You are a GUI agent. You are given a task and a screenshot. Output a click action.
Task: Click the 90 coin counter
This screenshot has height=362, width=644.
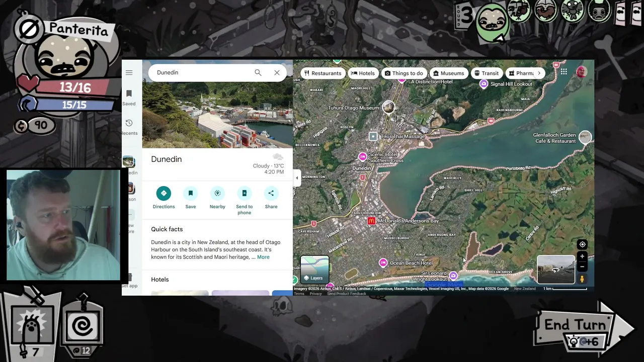click(34, 126)
